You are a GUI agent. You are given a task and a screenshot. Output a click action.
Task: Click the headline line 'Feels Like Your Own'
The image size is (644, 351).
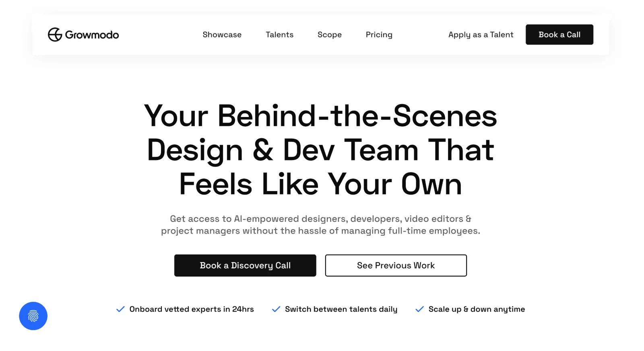[x=320, y=184]
